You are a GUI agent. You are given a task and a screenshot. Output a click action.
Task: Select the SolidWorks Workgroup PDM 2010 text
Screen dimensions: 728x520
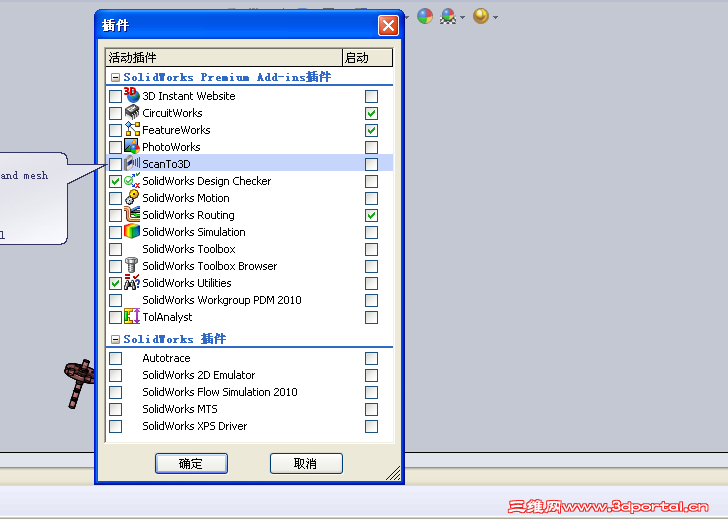(222, 300)
